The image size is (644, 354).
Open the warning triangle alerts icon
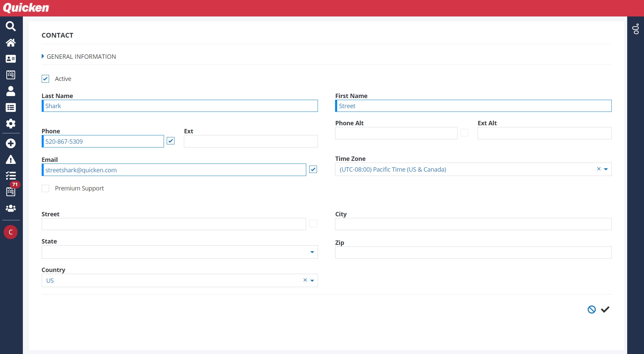tap(11, 160)
